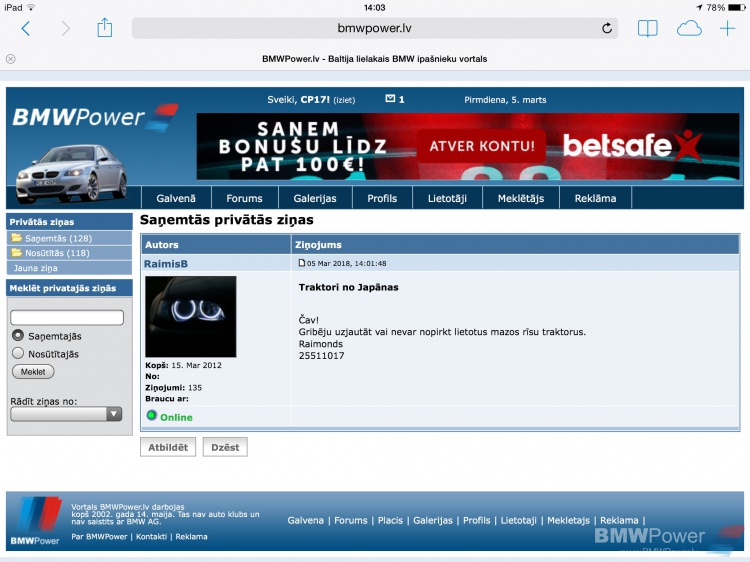Click the phone number 25511017
Screen dimensions: 750x562
321,355
